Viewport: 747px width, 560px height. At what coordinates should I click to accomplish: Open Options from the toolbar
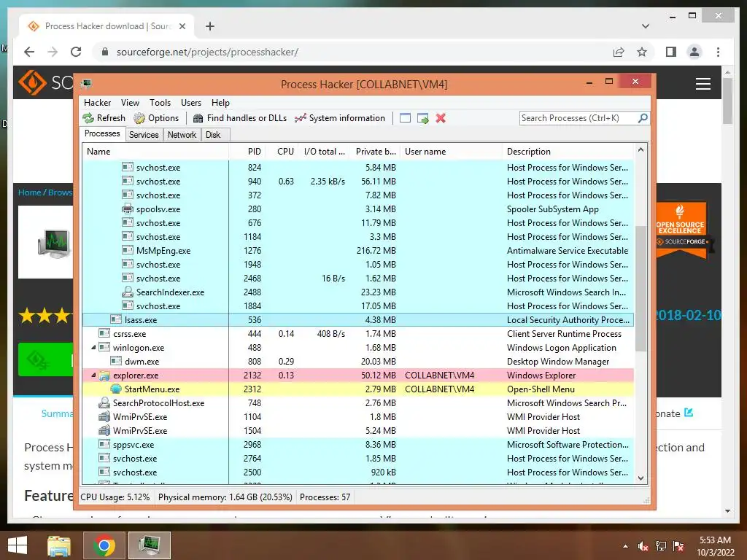tap(156, 118)
